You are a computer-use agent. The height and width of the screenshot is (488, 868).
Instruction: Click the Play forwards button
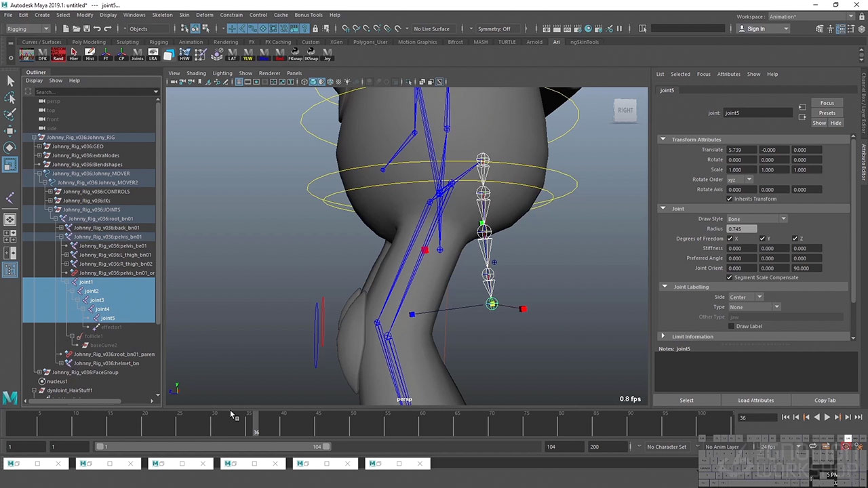(827, 418)
